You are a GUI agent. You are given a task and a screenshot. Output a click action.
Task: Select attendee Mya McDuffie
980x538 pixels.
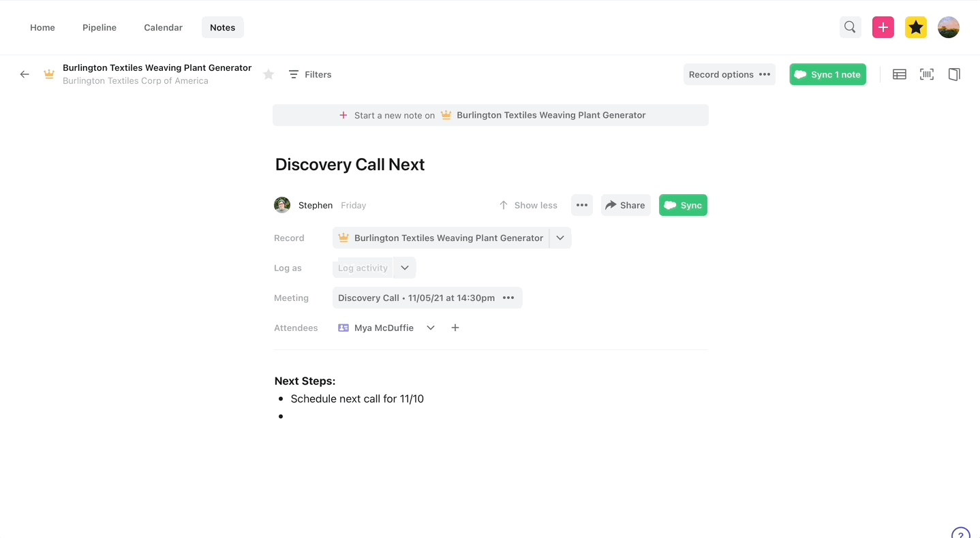376,328
